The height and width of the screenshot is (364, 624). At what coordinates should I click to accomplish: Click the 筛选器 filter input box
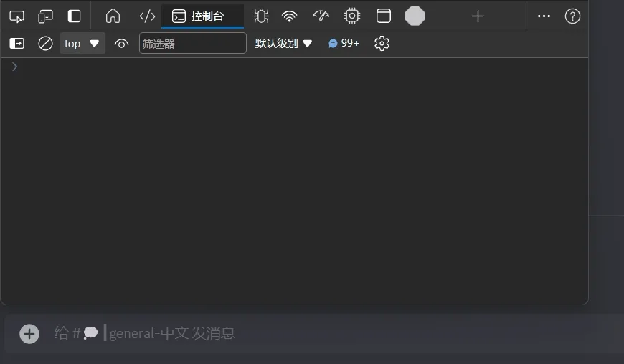tap(192, 44)
